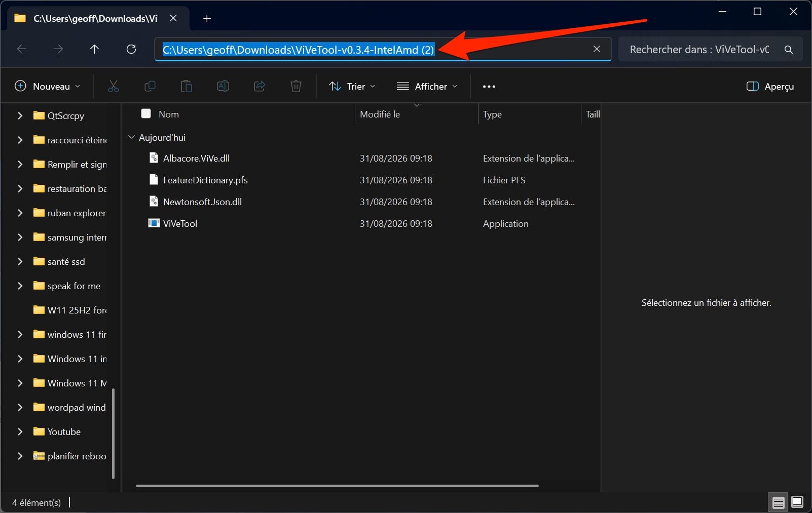812x513 pixels.
Task: Click the Share icon in toolbar
Action: tap(260, 87)
